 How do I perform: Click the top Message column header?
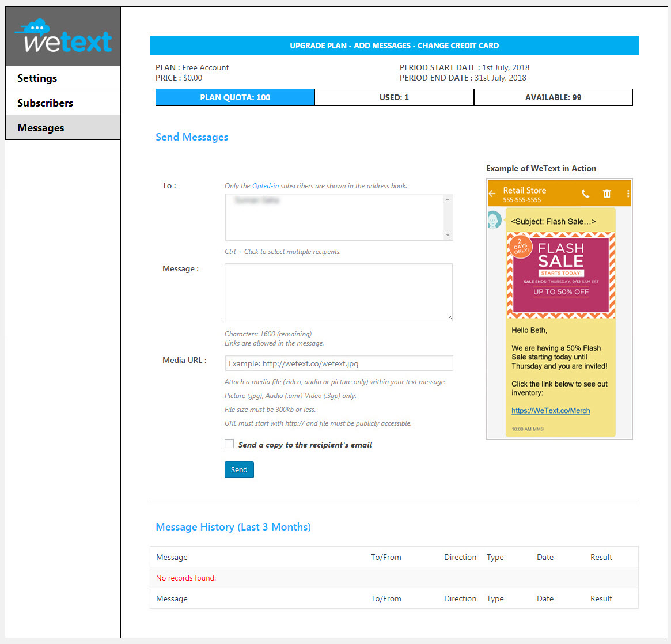(x=172, y=557)
